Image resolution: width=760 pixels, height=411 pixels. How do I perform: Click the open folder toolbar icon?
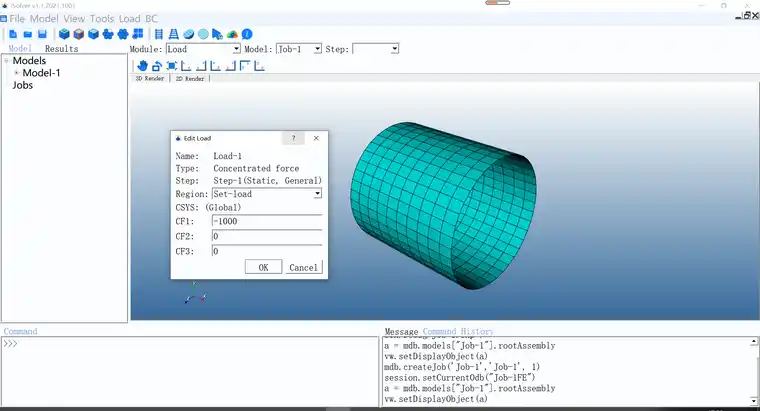point(27,34)
